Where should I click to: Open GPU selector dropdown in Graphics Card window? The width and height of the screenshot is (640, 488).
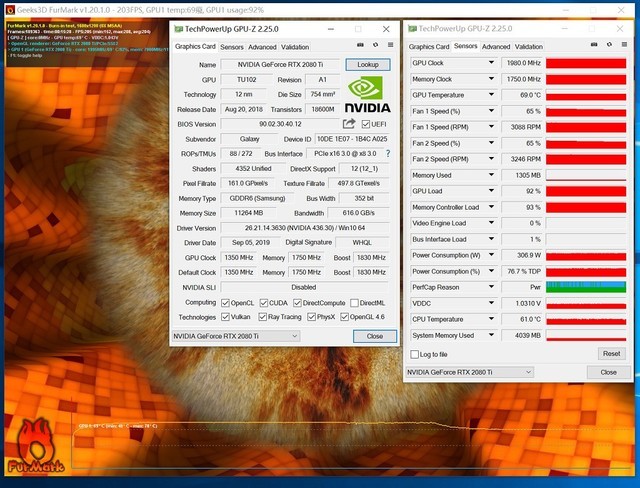[x=236, y=336]
